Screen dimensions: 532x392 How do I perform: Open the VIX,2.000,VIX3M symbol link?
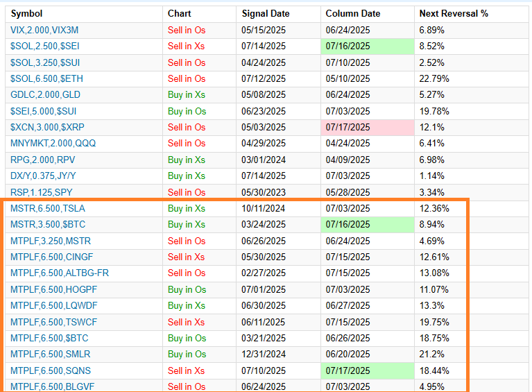pos(44,31)
